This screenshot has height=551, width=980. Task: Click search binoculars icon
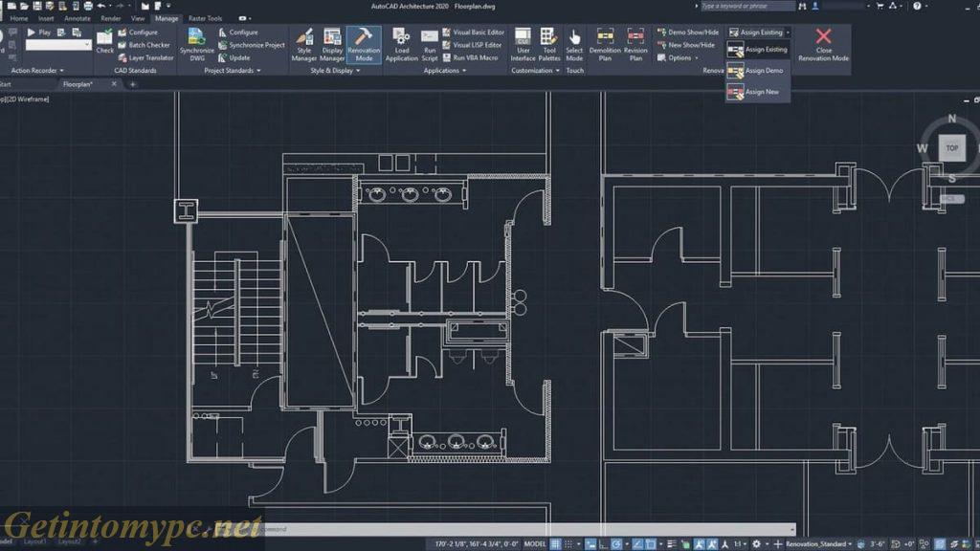coord(803,6)
